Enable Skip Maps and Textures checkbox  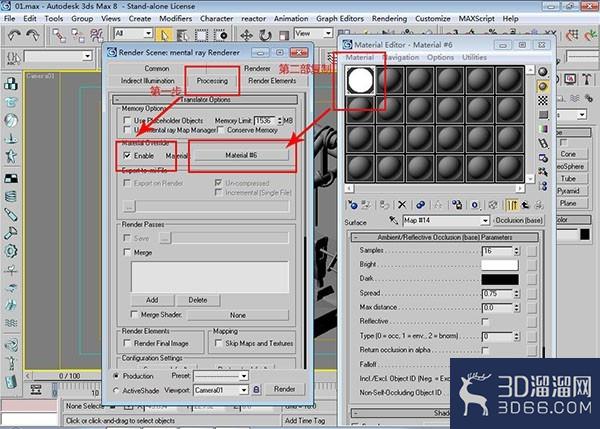click(x=218, y=343)
